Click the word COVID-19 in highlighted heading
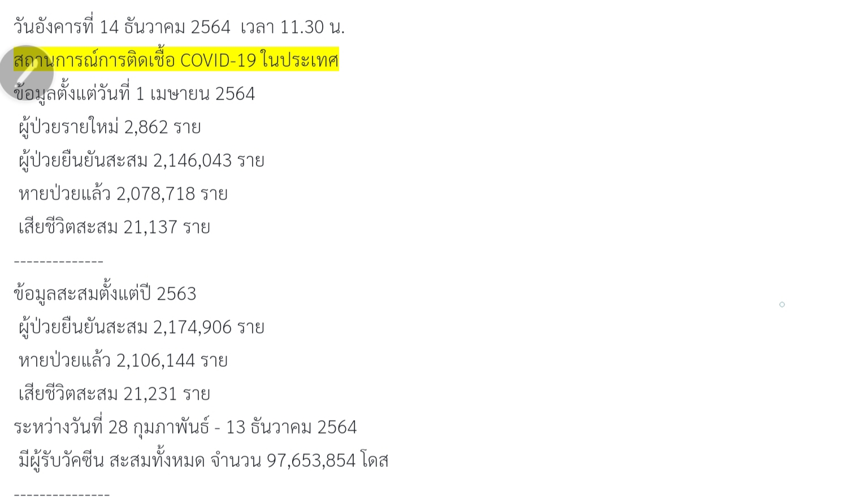Screen dimensions: 868x498 pyautogui.click(x=218, y=59)
